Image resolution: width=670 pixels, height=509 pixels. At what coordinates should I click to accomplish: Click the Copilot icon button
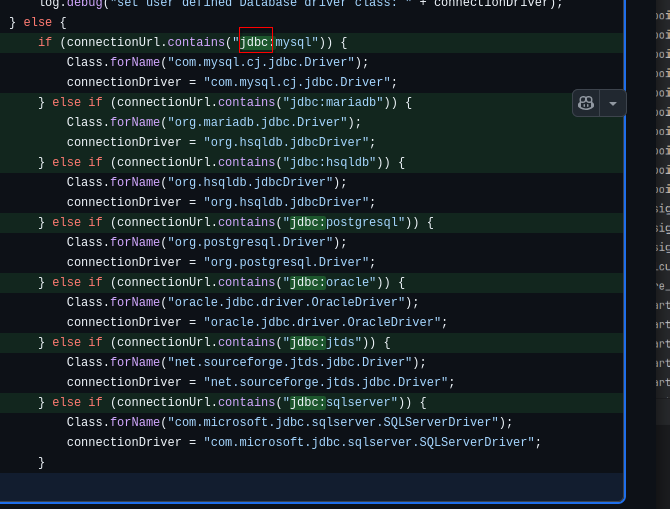click(x=586, y=103)
